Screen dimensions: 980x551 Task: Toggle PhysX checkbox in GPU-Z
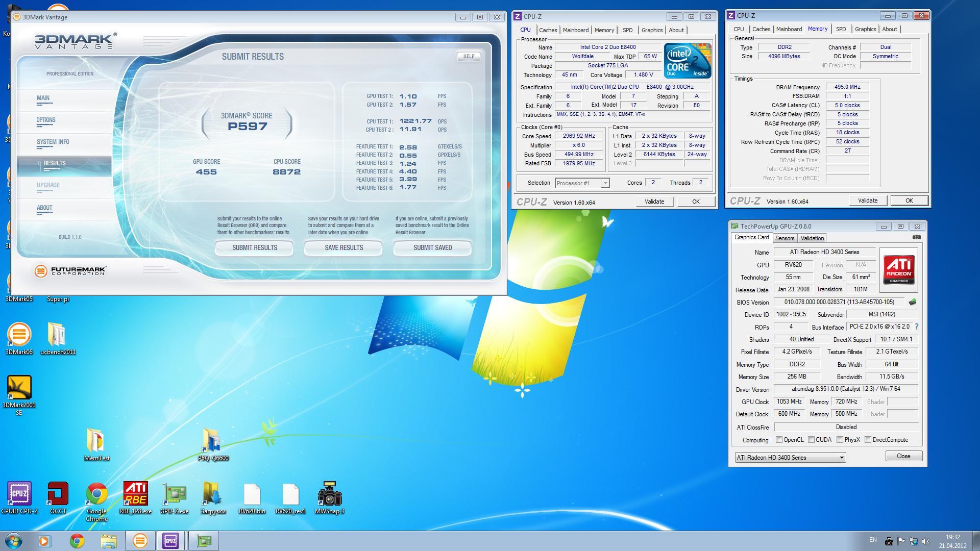click(840, 440)
